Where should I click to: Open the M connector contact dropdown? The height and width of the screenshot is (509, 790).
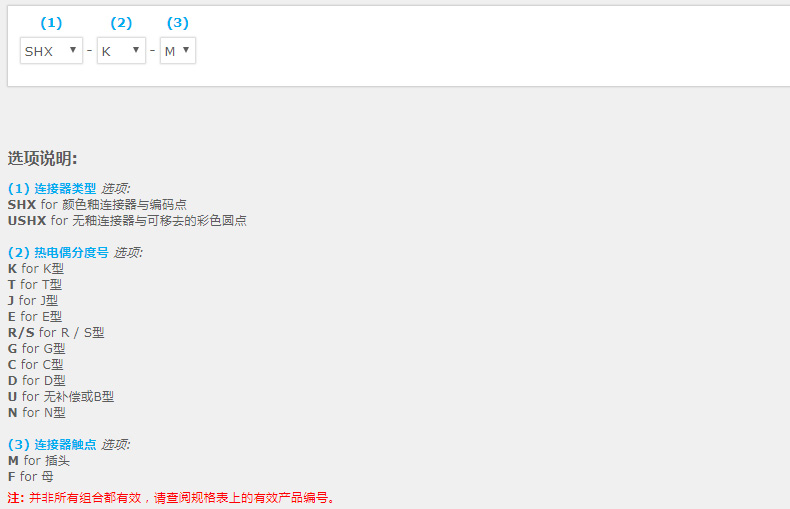click(x=178, y=51)
